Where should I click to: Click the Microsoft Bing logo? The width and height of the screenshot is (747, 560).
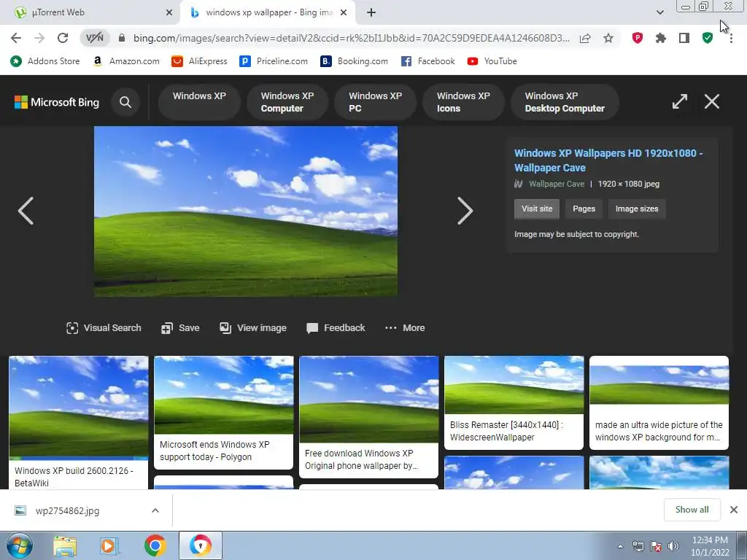pos(57,102)
